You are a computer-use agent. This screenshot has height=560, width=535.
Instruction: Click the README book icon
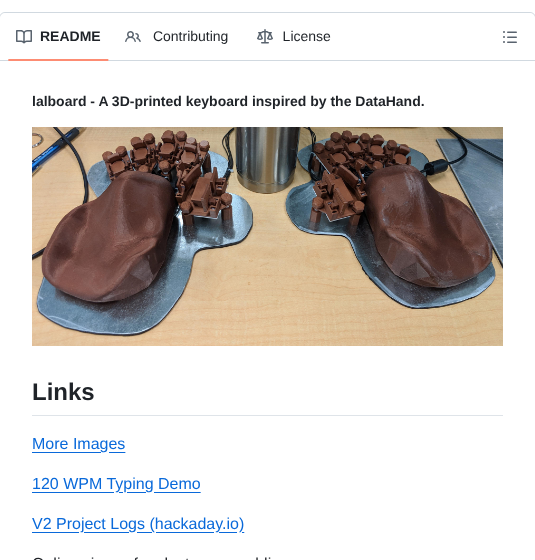(x=24, y=36)
